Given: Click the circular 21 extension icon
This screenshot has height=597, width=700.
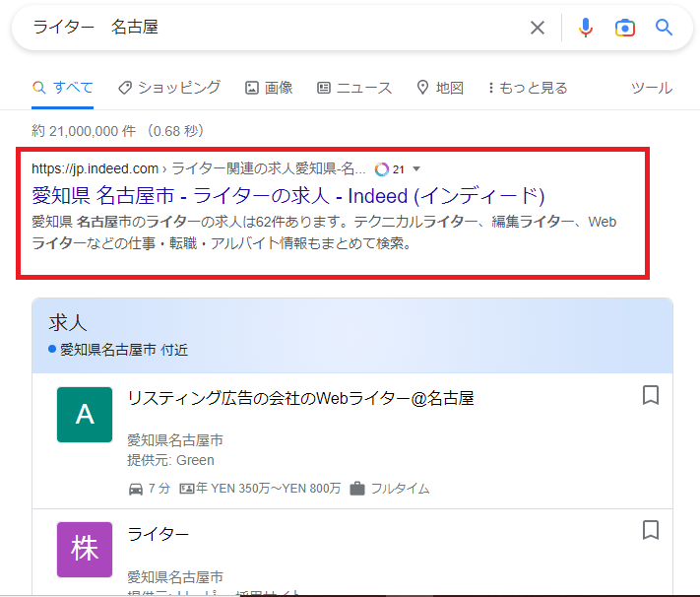Looking at the screenshot, I should pos(382,169).
